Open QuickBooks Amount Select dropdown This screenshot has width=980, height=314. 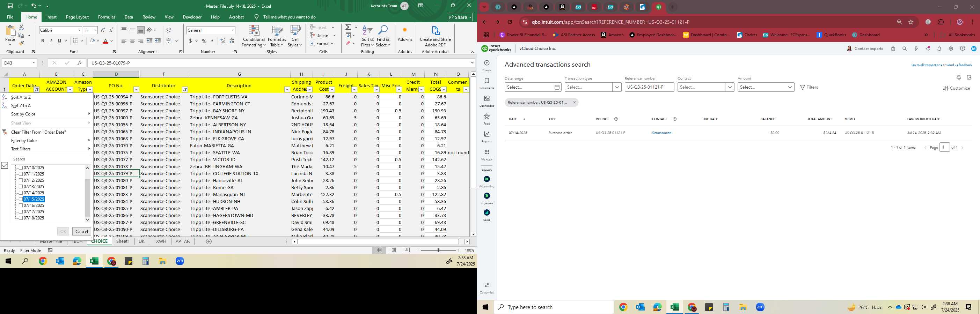pyautogui.click(x=766, y=87)
